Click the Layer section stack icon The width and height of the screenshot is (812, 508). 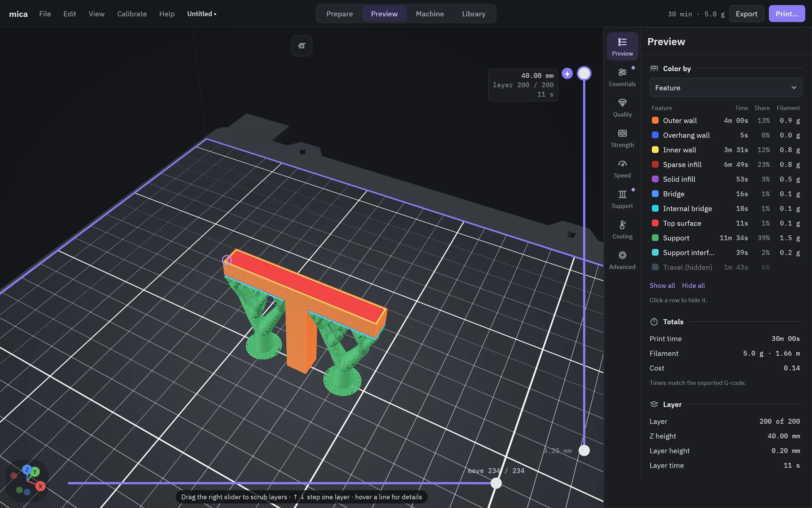(654, 404)
